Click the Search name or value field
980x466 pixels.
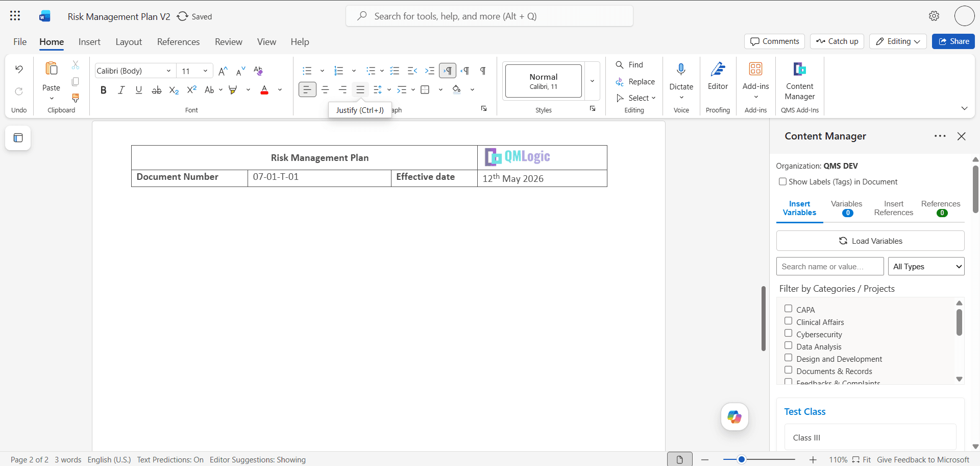click(x=830, y=266)
